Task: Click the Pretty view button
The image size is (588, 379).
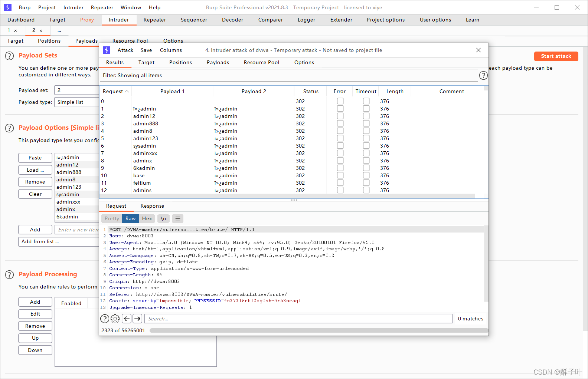Action: (112, 218)
